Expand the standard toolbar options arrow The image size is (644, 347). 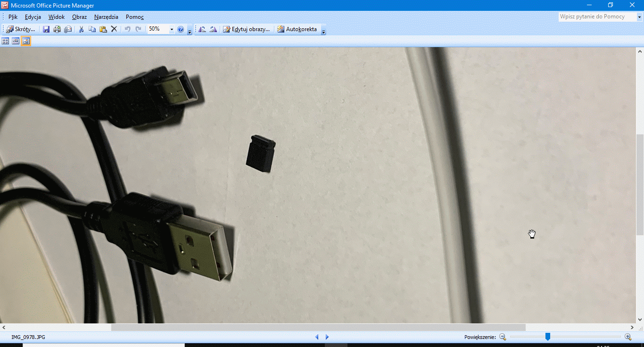pos(190,31)
